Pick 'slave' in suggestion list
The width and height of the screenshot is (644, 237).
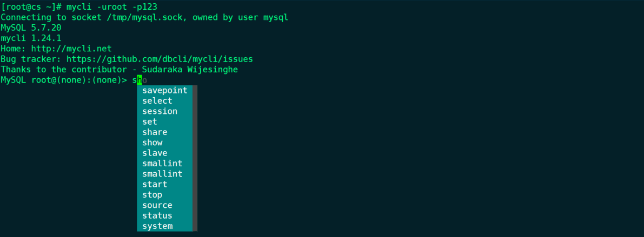click(x=165, y=153)
